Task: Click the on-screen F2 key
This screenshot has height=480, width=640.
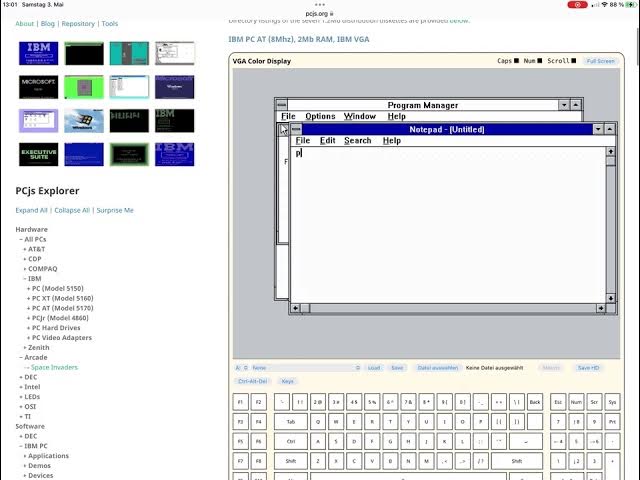Action: [x=258, y=402]
